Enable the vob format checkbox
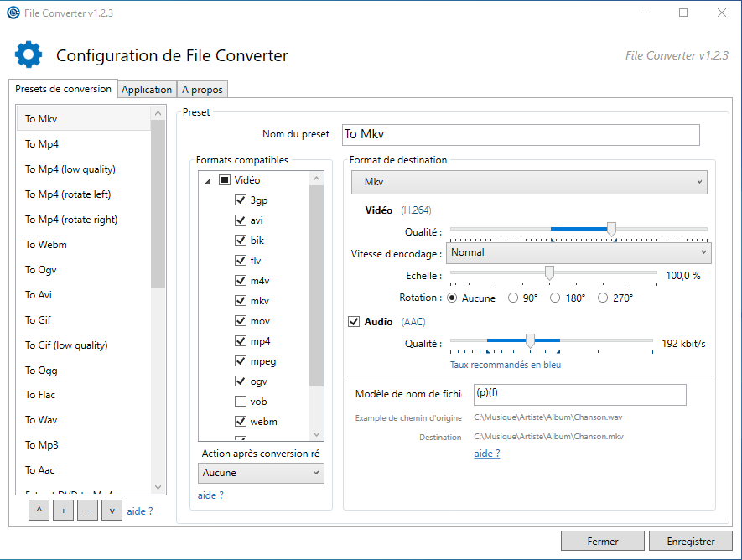This screenshot has height=560, width=742. click(241, 402)
